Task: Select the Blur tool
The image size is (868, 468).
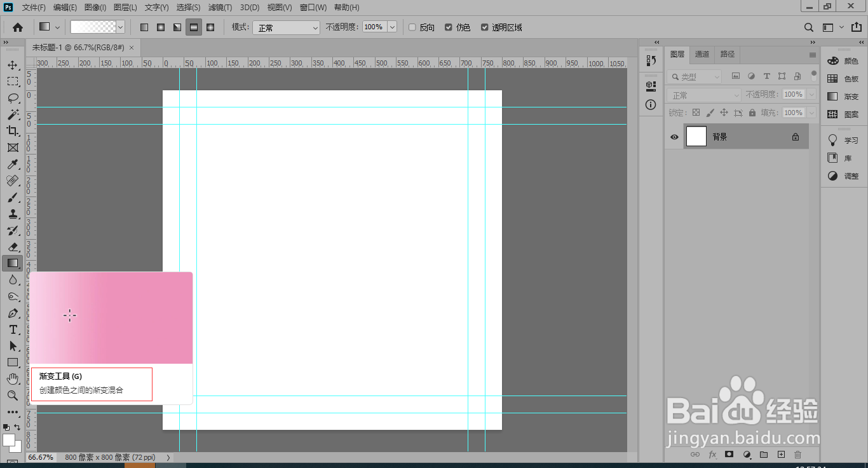Action: point(13,280)
